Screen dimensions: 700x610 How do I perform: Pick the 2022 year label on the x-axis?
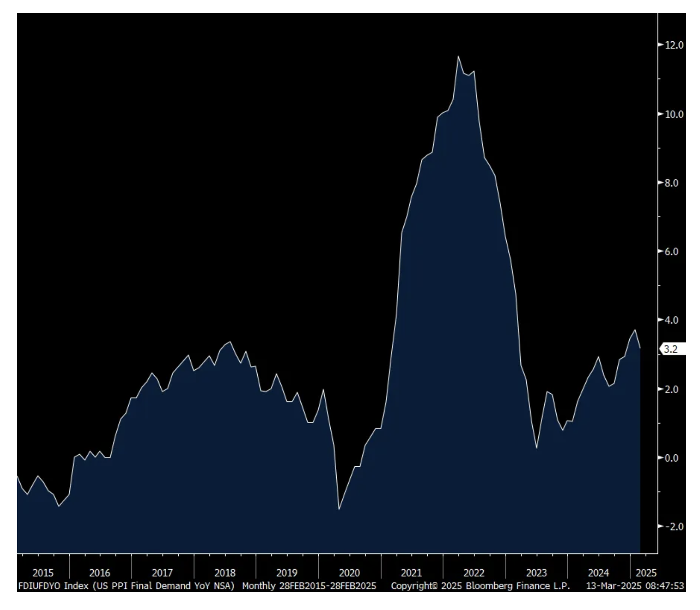pyautogui.click(x=474, y=573)
